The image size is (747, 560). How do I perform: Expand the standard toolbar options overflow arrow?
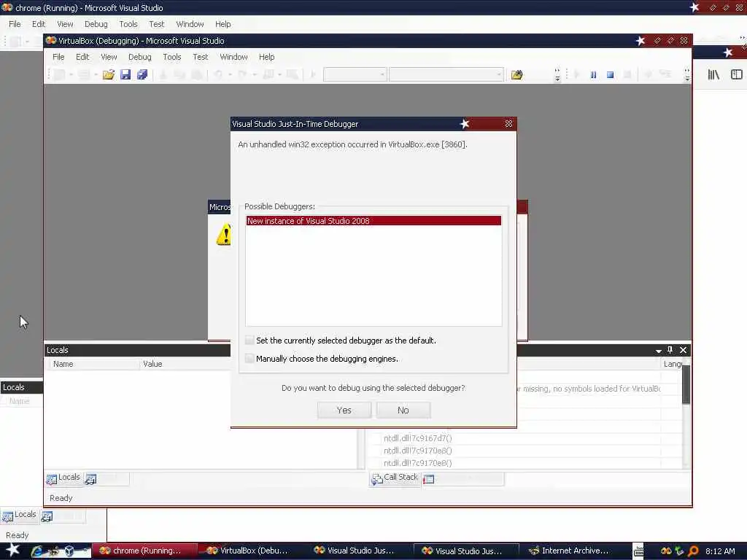(x=557, y=75)
